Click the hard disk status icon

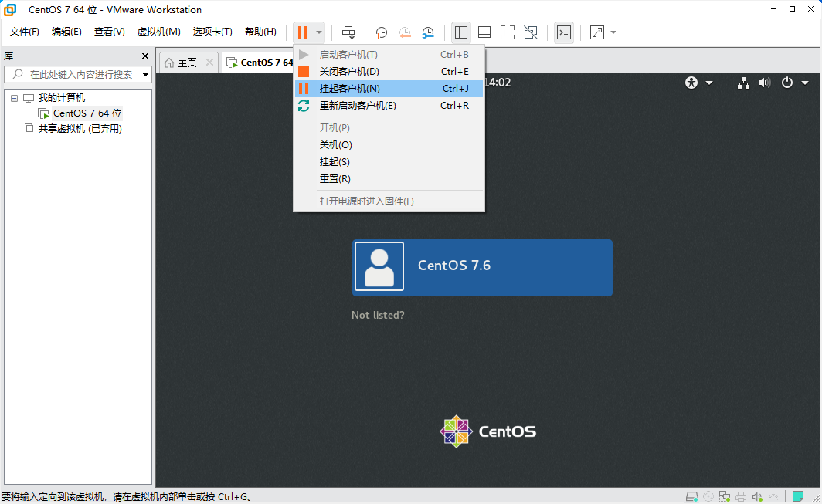coord(692,496)
